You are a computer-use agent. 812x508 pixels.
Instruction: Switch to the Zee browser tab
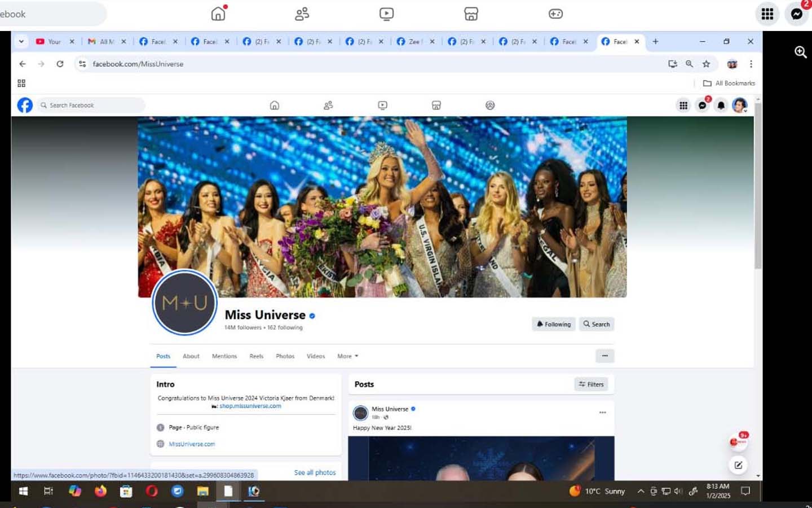414,41
